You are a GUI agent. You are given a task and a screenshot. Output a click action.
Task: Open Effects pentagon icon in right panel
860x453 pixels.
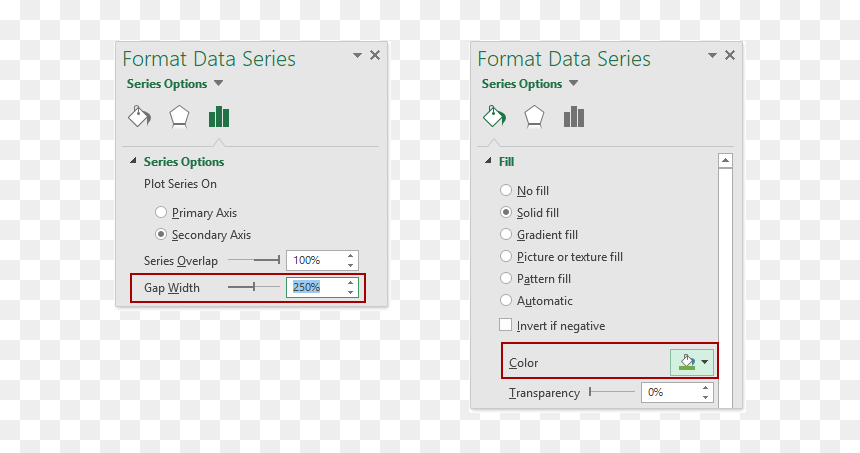click(534, 117)
